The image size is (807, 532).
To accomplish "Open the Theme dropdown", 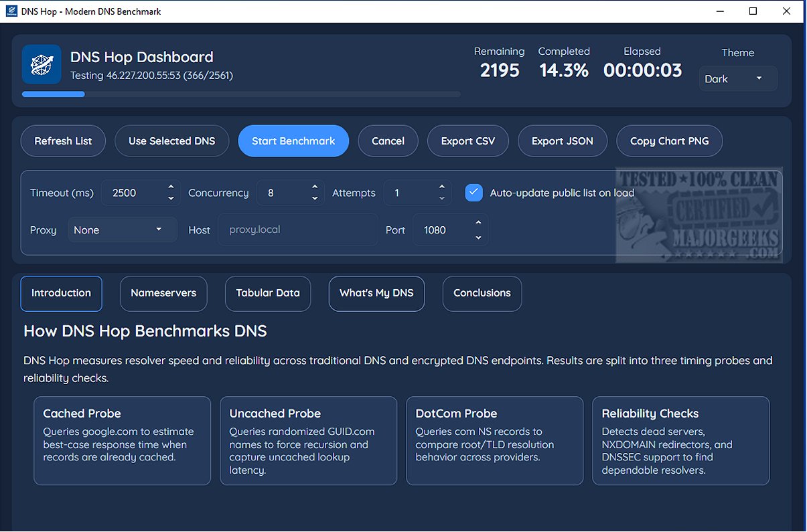I will click(x=737, y=79).
